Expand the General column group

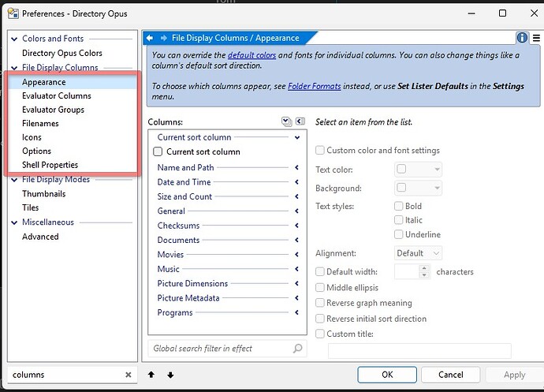coord(297,211)
